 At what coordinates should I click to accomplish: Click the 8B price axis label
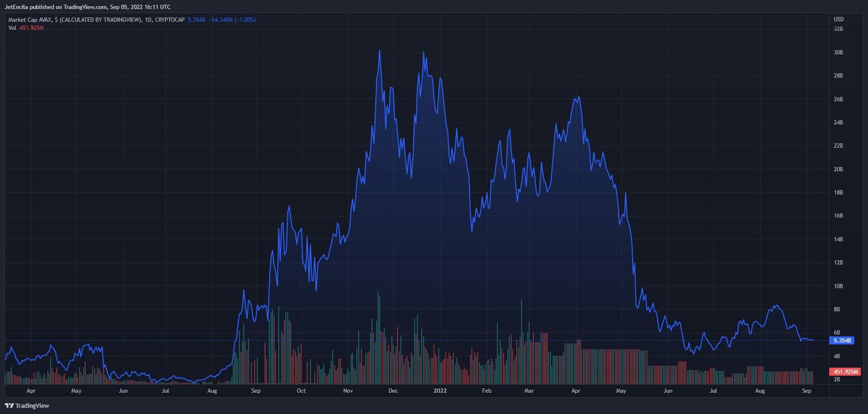(x=837, y=309)
